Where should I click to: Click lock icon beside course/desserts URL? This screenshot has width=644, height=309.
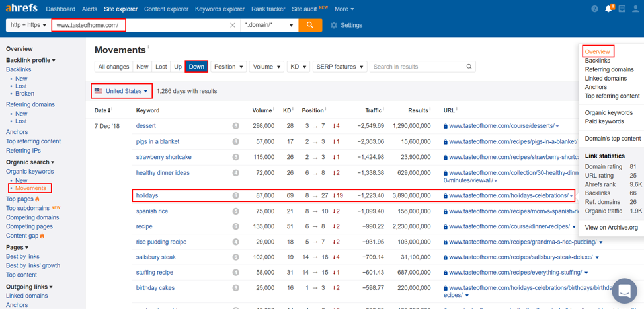446,126
